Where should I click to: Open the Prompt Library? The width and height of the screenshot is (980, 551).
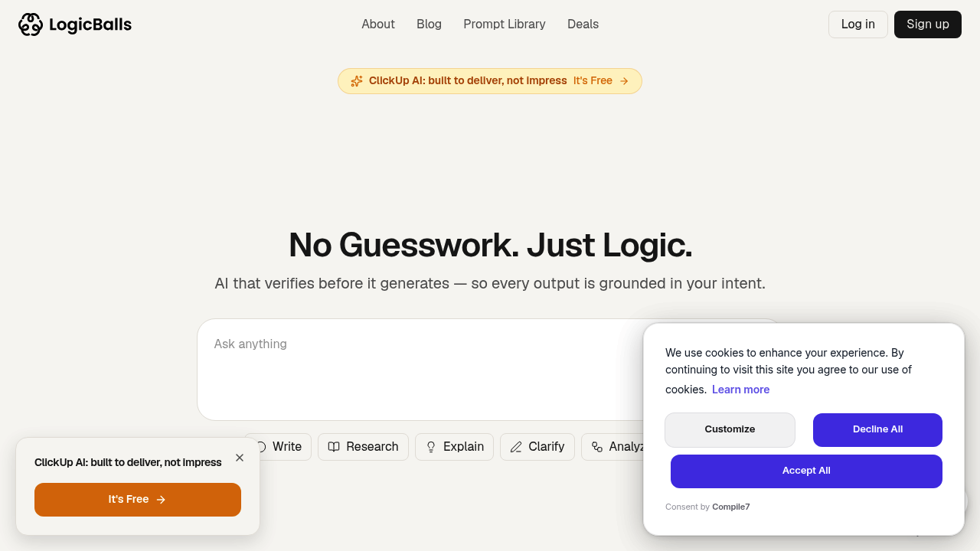click(x=505, y=24)
